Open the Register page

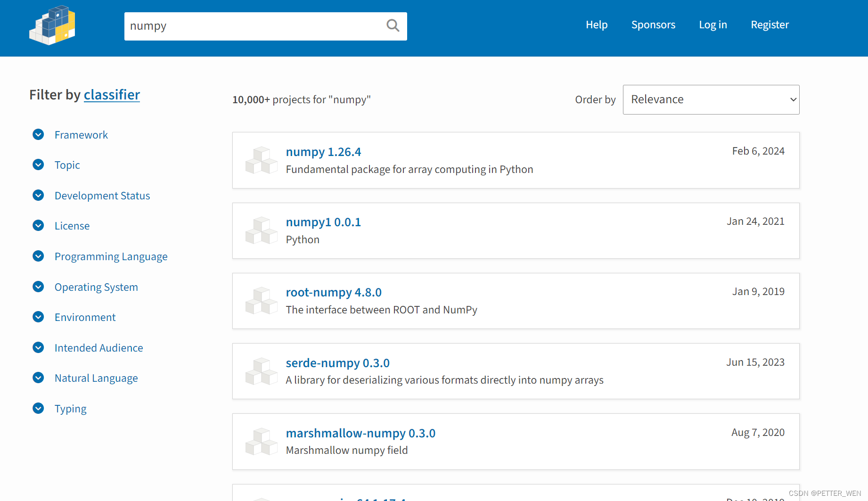point(770,25)
